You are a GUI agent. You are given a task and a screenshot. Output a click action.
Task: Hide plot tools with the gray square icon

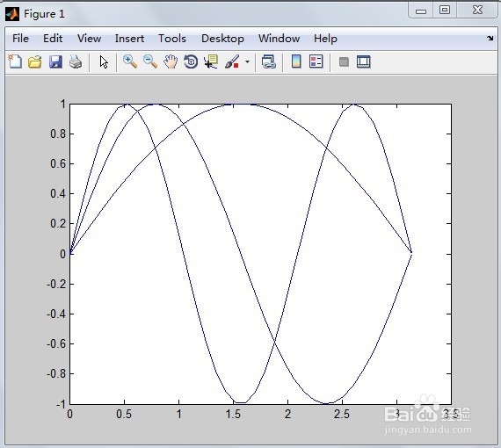coord(344,62)
